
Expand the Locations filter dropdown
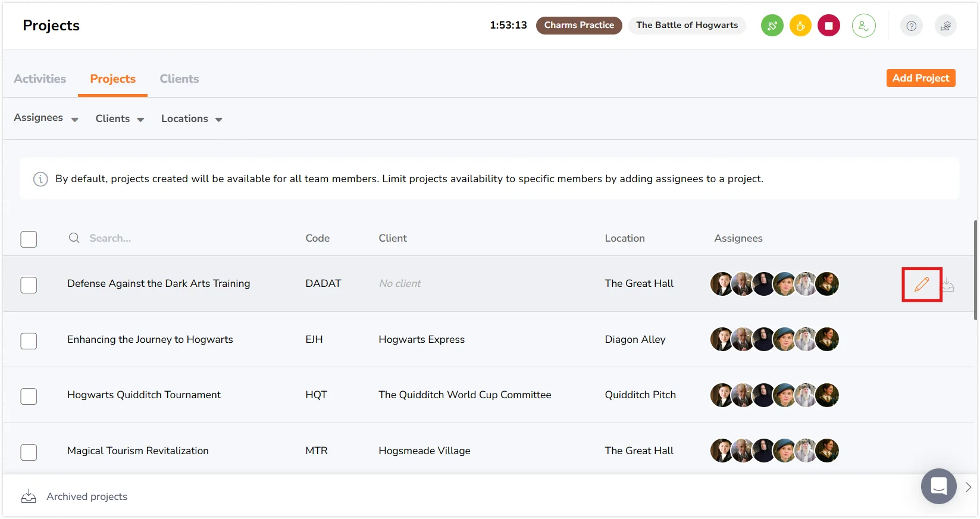(x=192, y=118)
